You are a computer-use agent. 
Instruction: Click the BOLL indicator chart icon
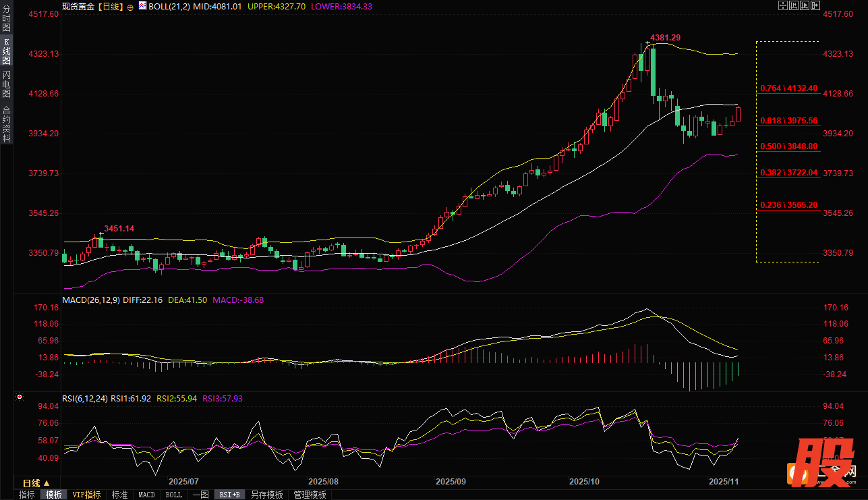[x=142, y=5]
